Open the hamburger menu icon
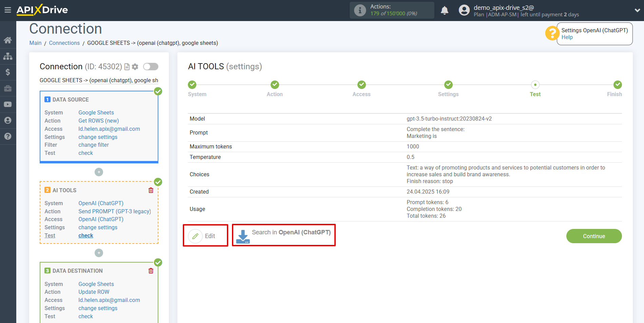Viewport: 644px width, 323px height. point(8,10)
